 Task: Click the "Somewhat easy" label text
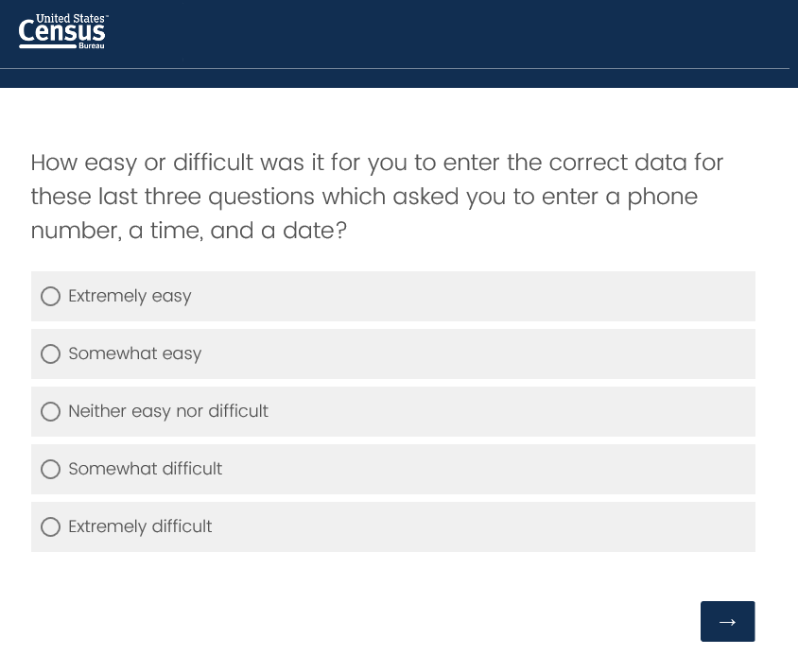tap(135, 354)
